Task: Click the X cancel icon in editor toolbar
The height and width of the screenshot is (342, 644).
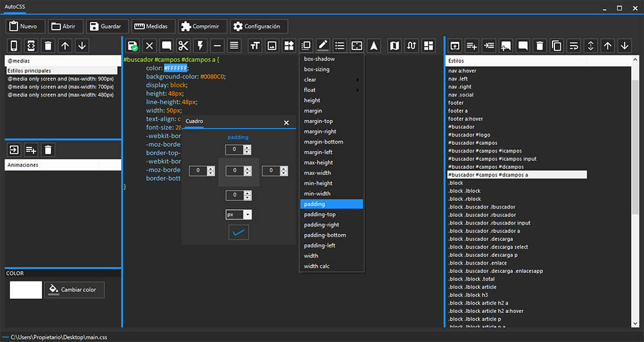Action: click(149, 46)
